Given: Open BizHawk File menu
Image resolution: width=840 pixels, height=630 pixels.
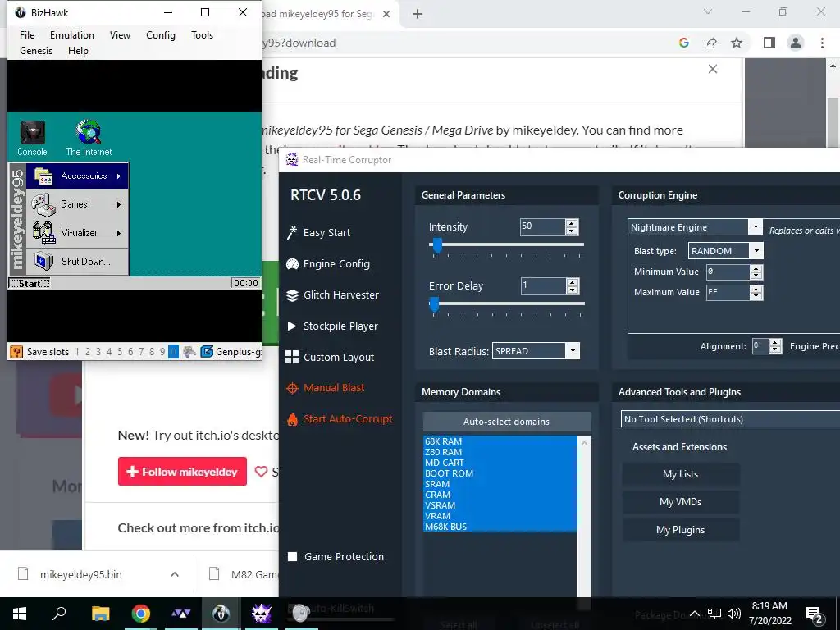Looking at the screenshot, I should pos(27,34).
